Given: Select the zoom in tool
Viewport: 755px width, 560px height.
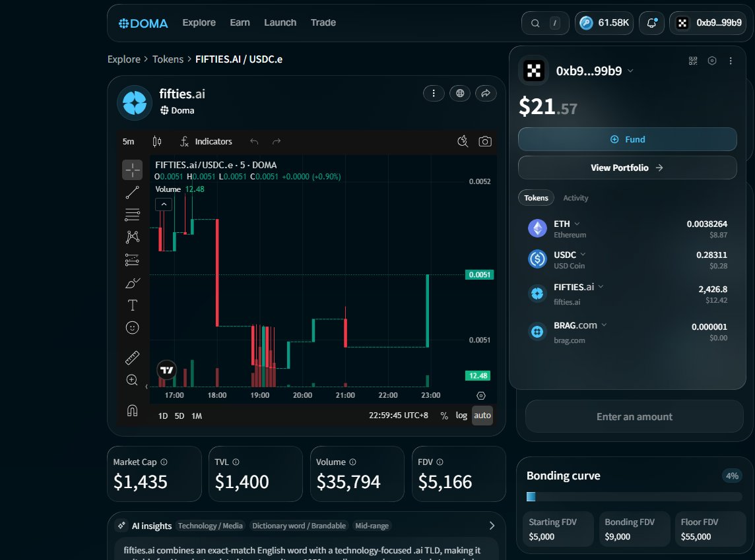Looking at the screenshot, I should (x=133, y=380).
